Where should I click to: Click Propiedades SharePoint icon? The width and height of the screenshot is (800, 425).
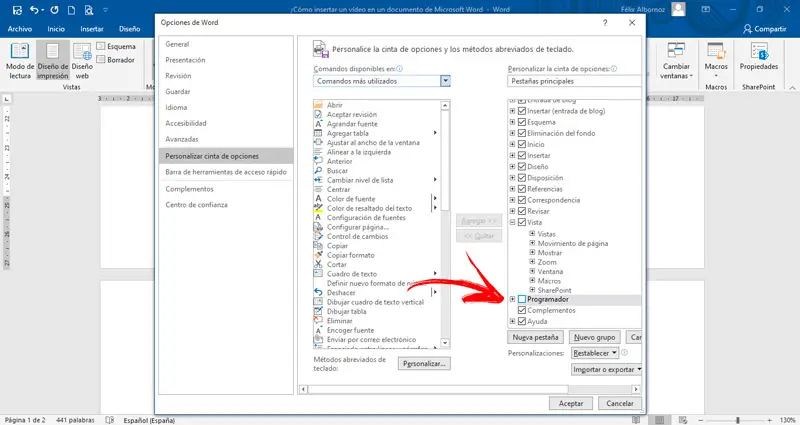[759, 56]
